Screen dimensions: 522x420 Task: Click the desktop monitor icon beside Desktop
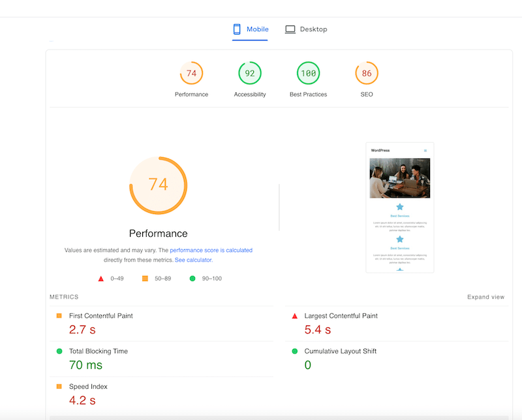point(290,29)
